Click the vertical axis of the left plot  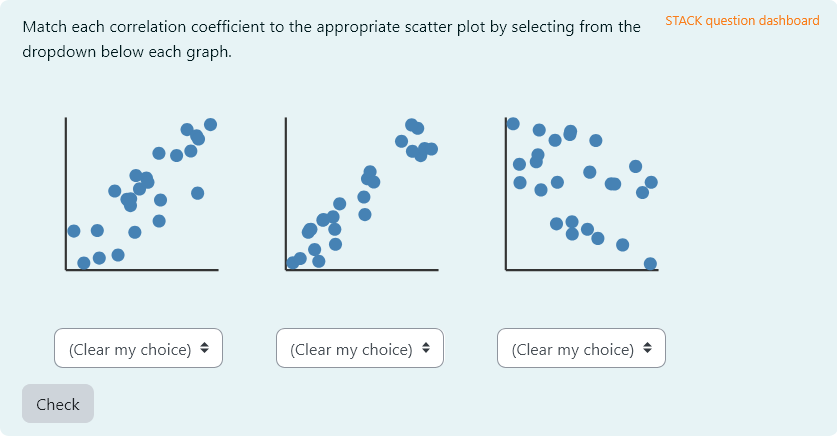pos(66,190)
